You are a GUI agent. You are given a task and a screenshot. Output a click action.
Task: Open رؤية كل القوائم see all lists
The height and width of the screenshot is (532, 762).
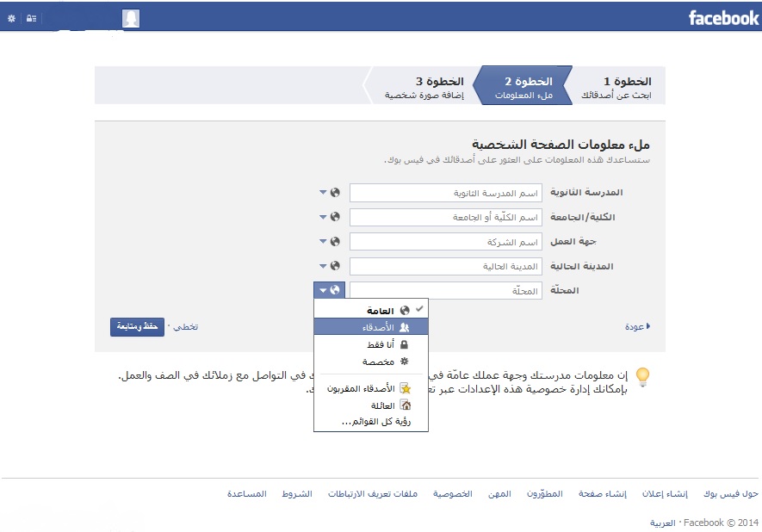point(375,421)
